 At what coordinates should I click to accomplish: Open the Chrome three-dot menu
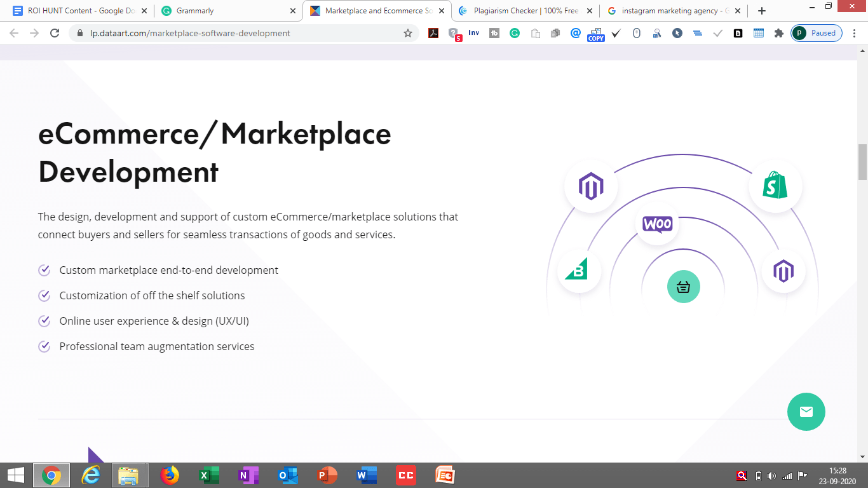855,33
